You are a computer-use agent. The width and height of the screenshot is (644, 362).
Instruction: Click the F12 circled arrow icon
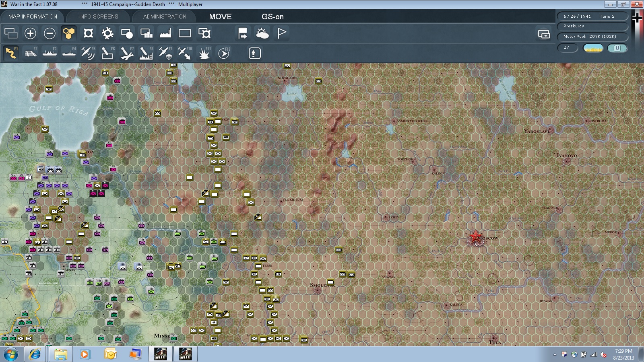click(223, 53)
